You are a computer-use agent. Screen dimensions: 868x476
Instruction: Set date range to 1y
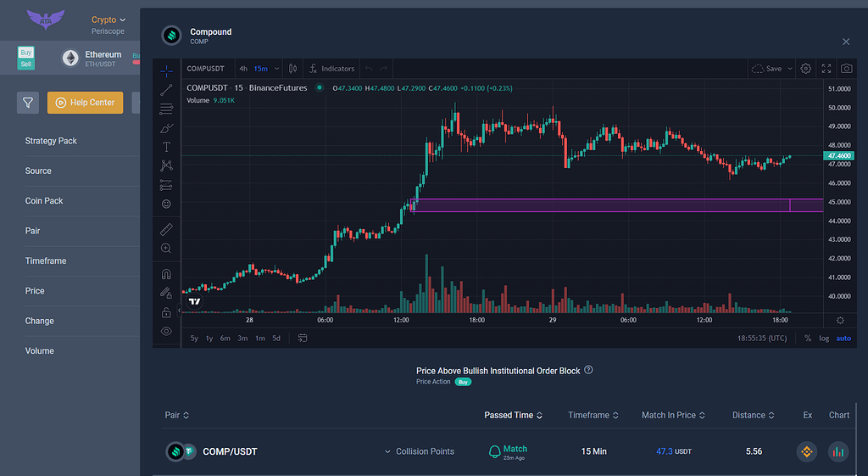pyautogui.click(x=209, y=338)
